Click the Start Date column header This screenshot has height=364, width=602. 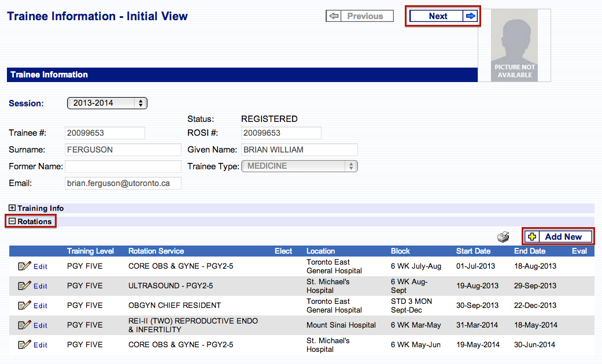click(x=473, y=251)
